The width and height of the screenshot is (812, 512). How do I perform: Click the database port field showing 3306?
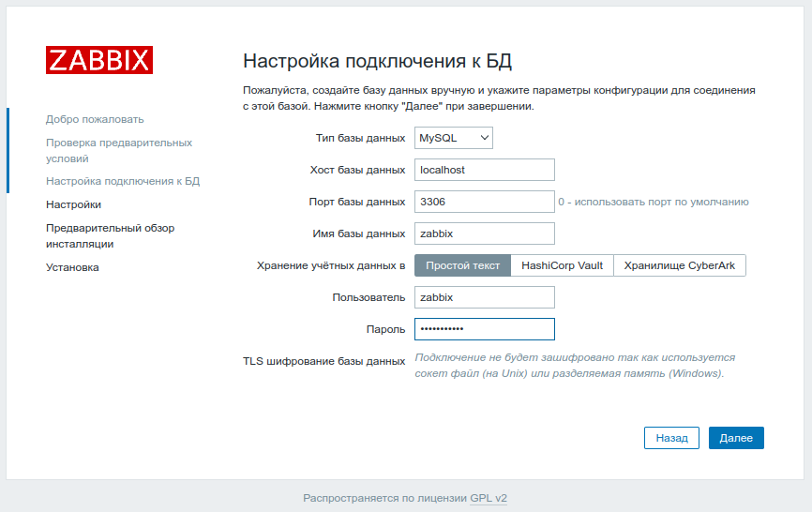485,202
